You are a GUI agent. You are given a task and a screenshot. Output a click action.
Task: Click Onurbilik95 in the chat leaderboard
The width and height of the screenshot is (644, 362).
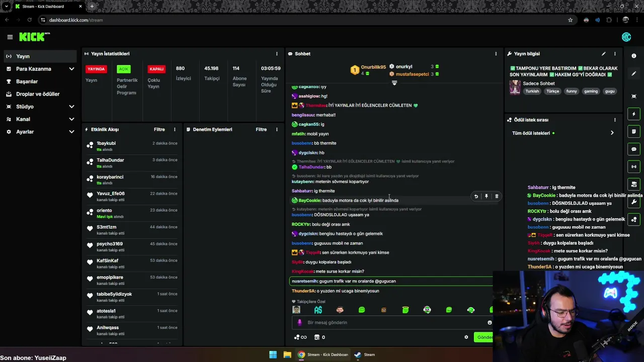(x=373, y=67)
